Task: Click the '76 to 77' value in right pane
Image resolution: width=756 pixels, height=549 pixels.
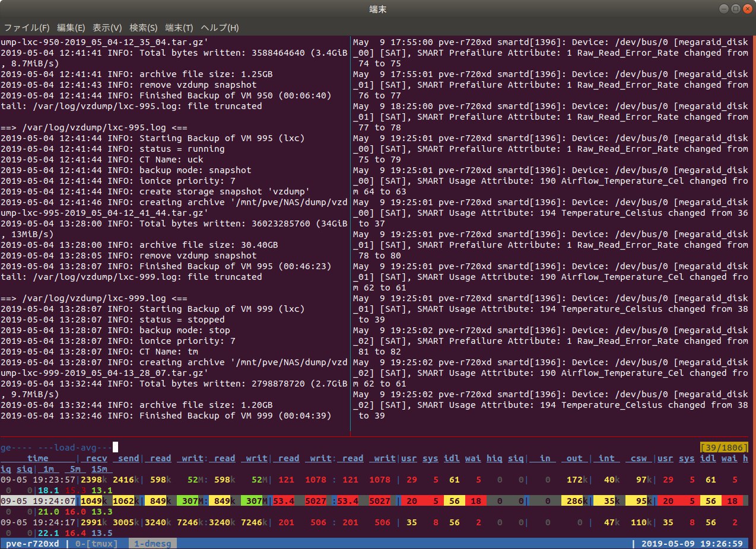Action: [x=380, y=95]
